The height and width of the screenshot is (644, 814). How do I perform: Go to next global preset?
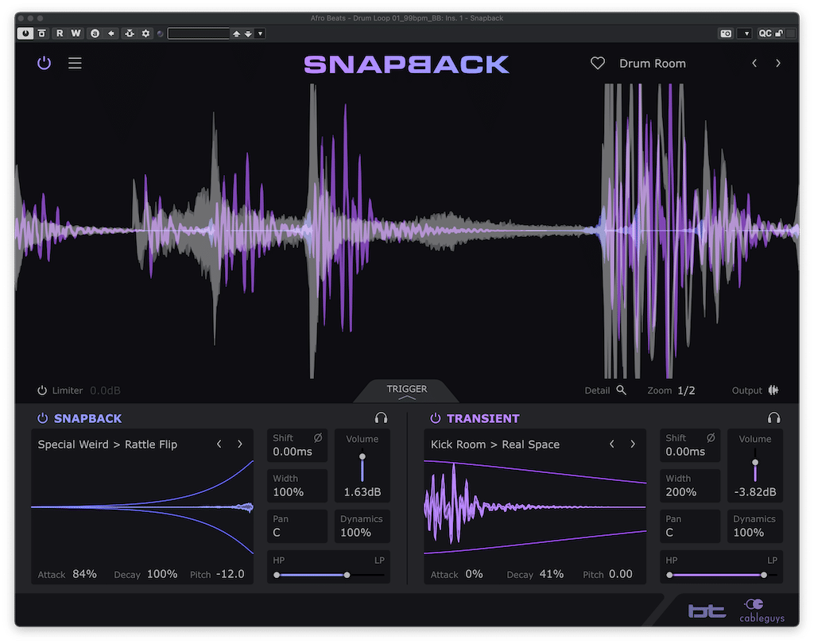point(777,64)
